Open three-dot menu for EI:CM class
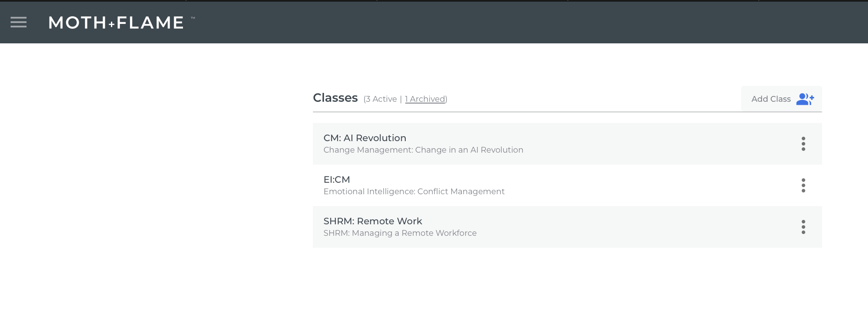The width and height of the screenshot is (868, 315). pos(803,185)
